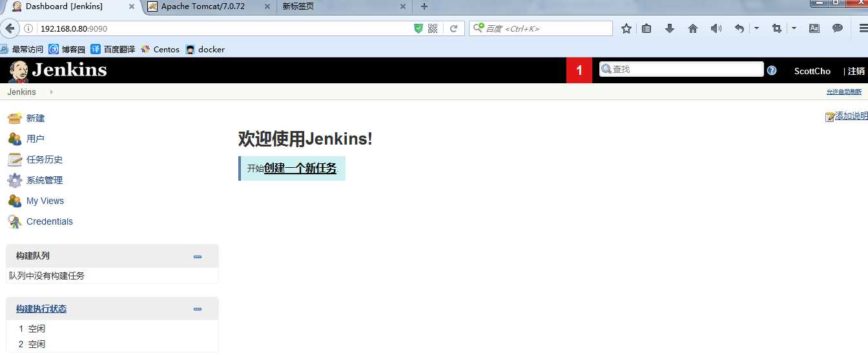Switch to the 新标签页 tab
The height and width of the screenshot is (355, 868).
click(x=344, y=6)
